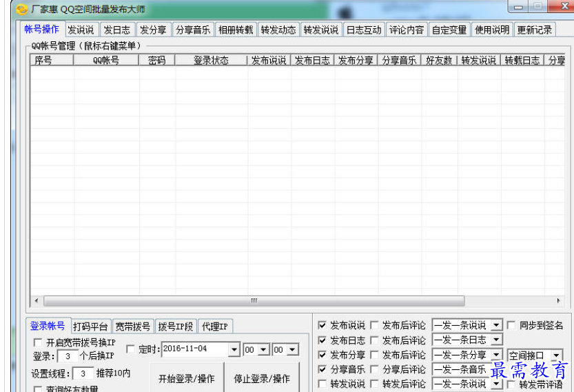Uncheck the 发布分享 checkbox
The width and height of the screenshot is (574, 392).
coord(322,355)
